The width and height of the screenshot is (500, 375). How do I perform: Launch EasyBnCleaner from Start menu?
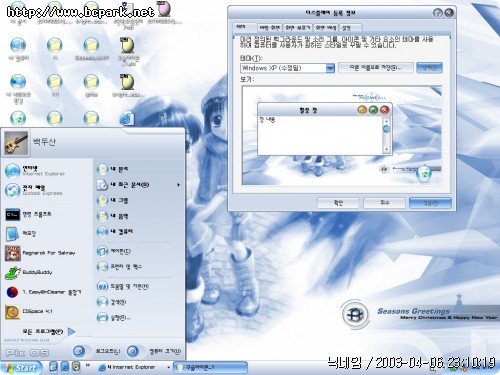click(x=43, y=292)
